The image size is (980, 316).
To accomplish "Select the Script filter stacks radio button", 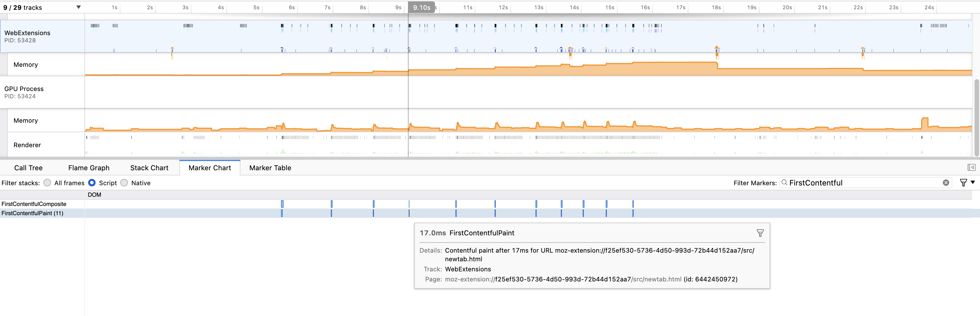I will click(x=92, y=183).
